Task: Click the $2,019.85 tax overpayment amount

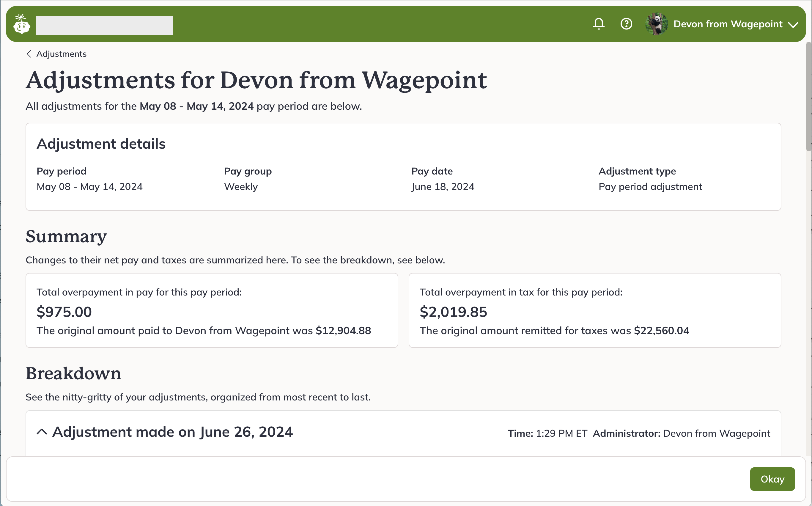Action: [453, 312]
